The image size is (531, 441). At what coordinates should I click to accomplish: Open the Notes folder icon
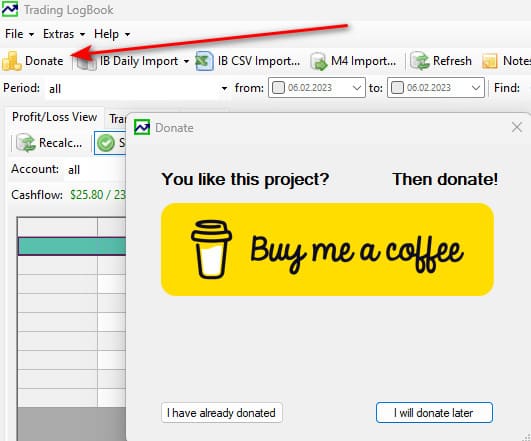tap(490, 61)
